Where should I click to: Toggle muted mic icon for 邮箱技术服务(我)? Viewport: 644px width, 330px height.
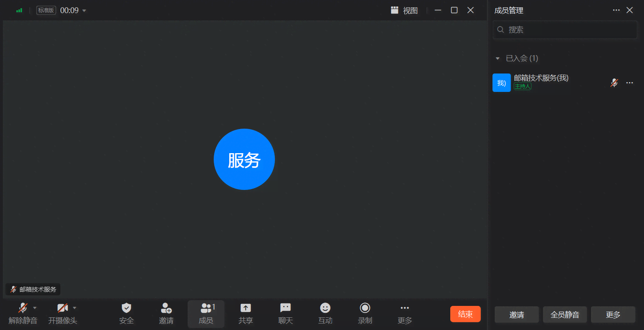pyautogui.click(x=614, y=83)
